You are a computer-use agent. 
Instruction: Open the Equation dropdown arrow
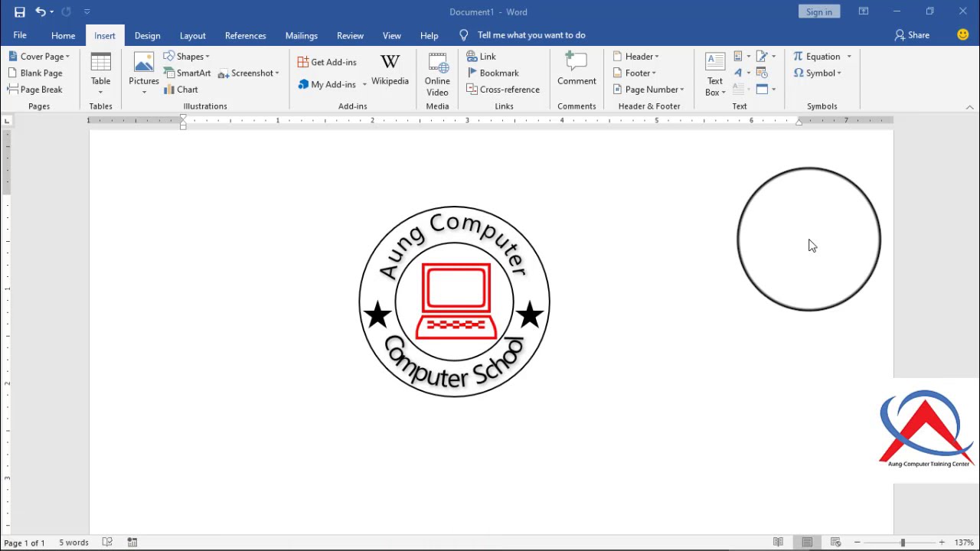point(848,57)
